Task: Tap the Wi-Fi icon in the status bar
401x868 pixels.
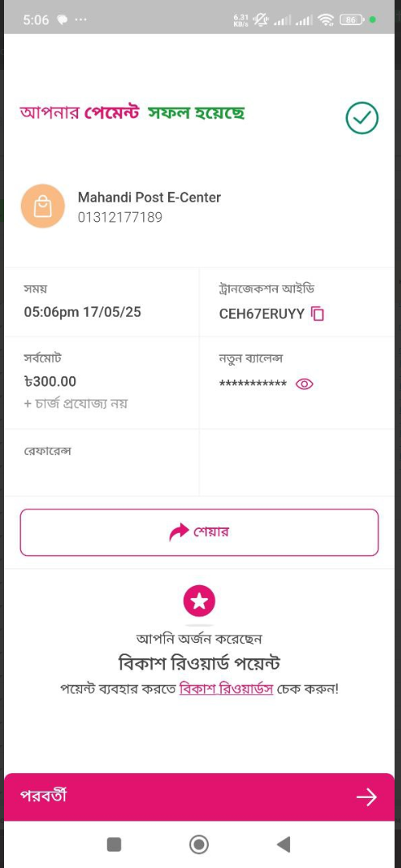Action: [x=327, y=20]
